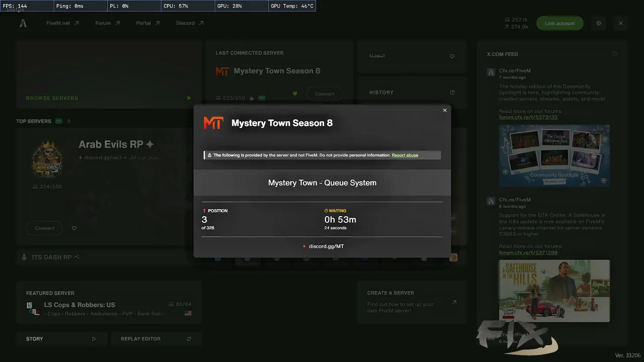Open Create a Server arrow link

click(x=454, y=302)
